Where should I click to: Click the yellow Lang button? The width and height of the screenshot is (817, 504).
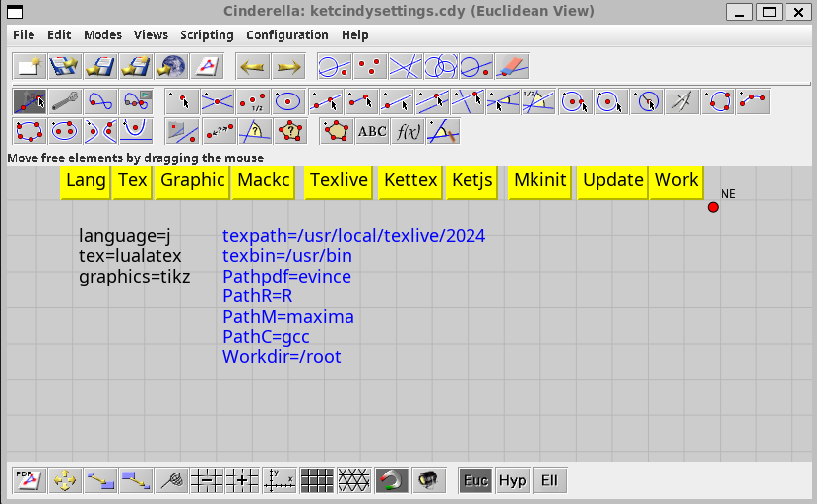click(86, 182)
